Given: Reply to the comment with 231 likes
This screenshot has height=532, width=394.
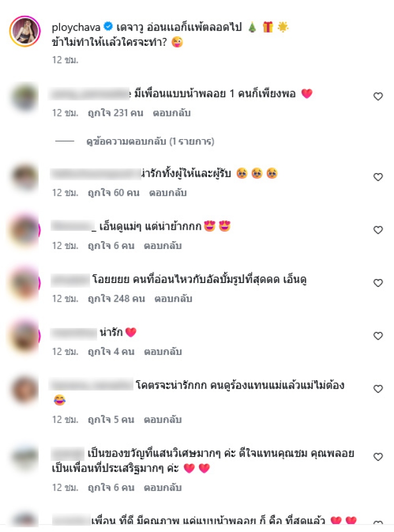Looking at the screenshot, I should (x=171, y=112).
